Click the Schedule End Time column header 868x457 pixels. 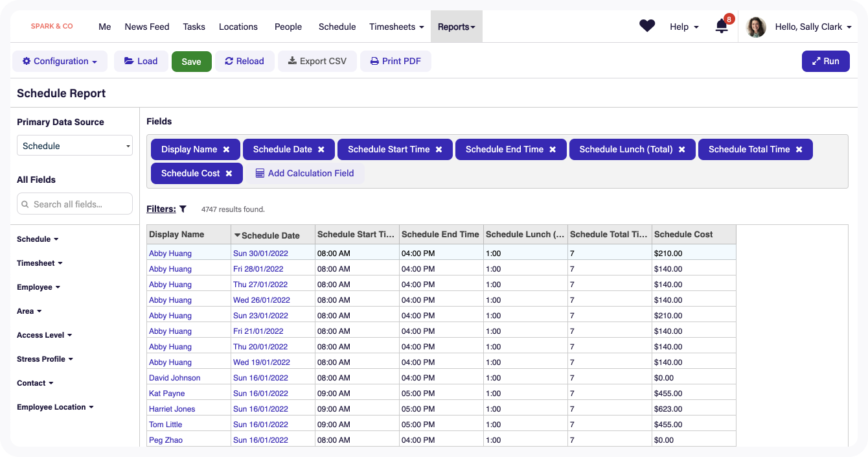pyautogui.click(x=440, y=235)
